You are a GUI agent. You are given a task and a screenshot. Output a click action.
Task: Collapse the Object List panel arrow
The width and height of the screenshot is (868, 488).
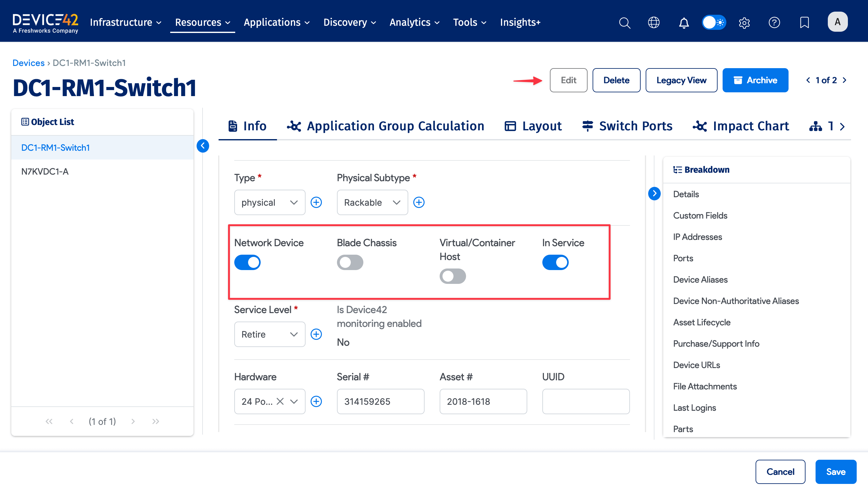coord(203,146)
